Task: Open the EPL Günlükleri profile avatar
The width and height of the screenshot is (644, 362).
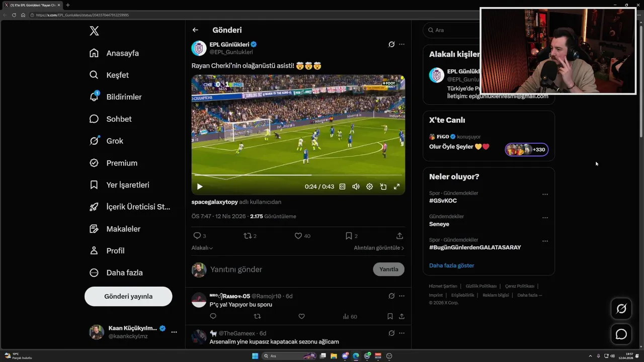Action: pyautogui.click(x=199, y=48)
